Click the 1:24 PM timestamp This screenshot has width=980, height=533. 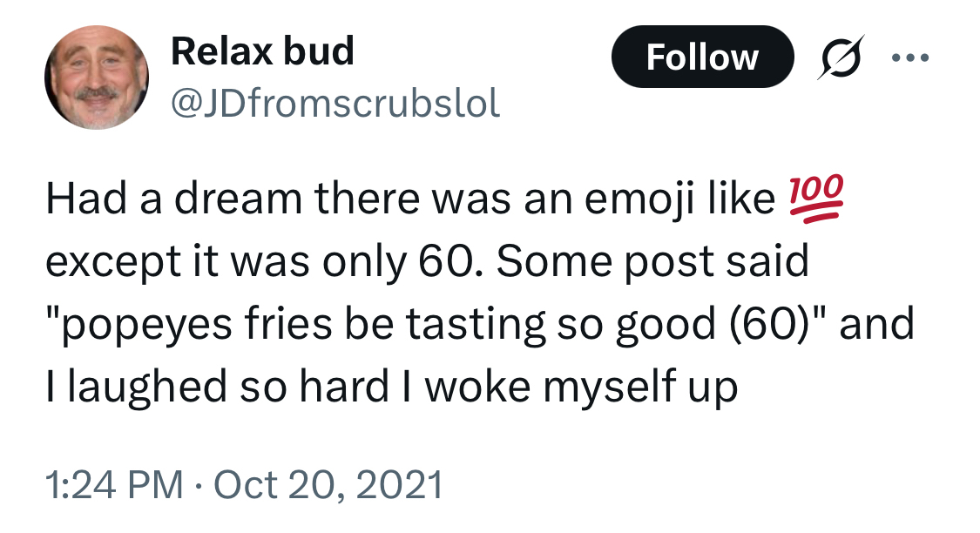[113, 483]
